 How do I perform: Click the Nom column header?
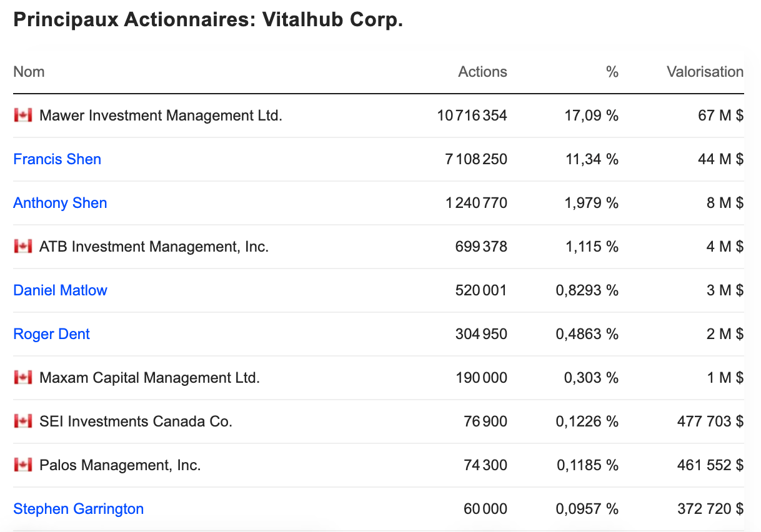29,72
